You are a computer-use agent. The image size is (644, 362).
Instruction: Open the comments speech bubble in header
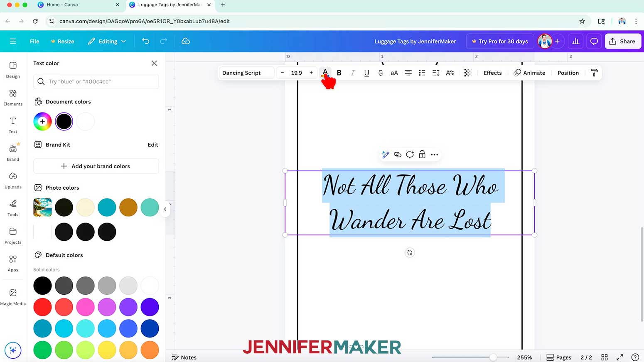[x=594, y=41]
